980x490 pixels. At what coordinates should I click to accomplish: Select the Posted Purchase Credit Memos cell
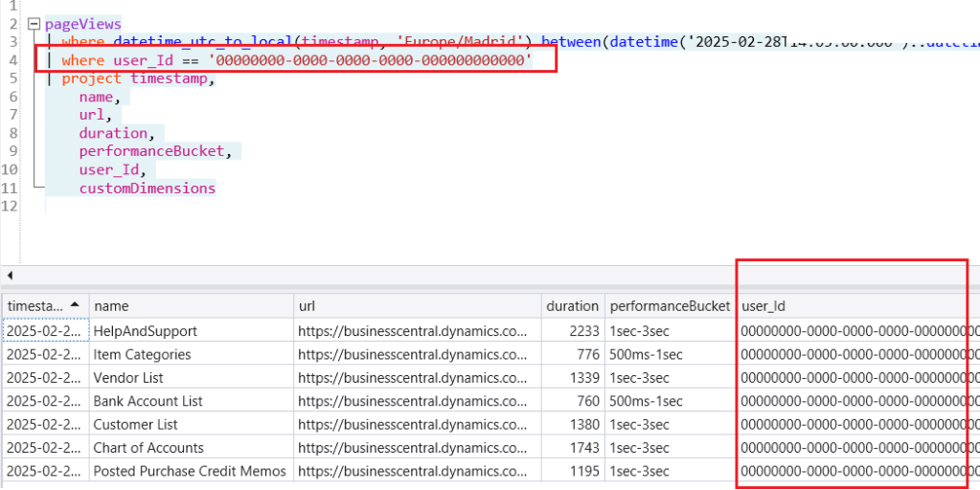[189, 471]
